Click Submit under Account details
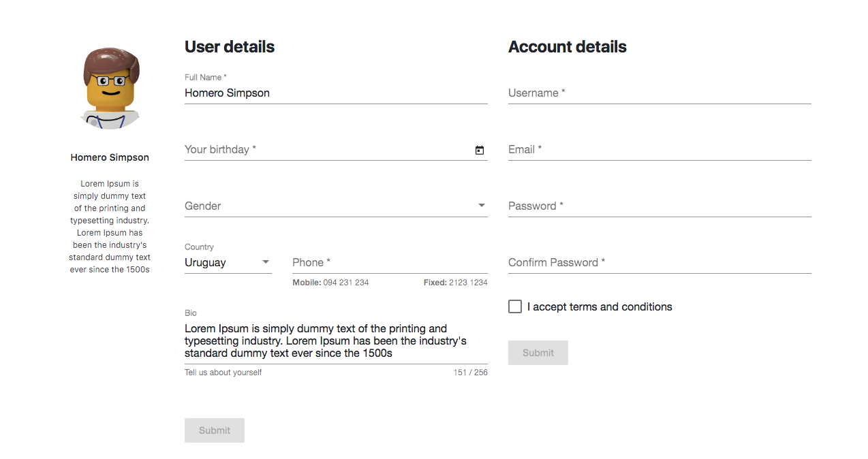The width and height of the screenshot is (868, 459). pyautogui.click(x=538, y=352)
